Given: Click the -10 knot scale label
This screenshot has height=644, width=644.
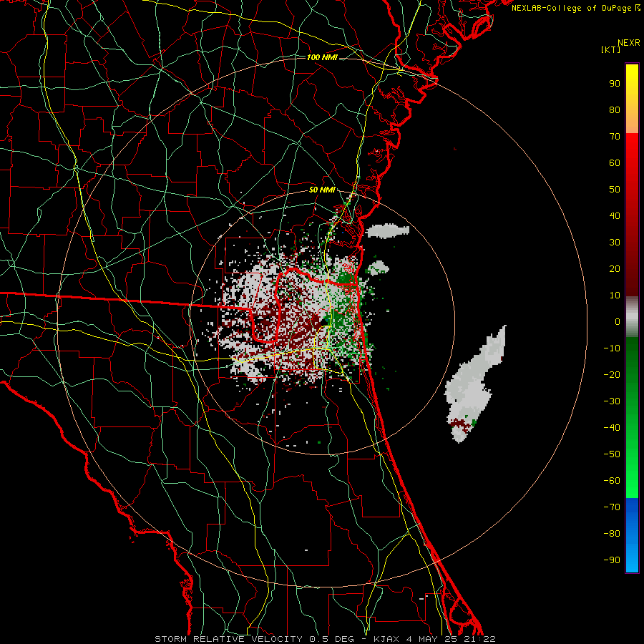Looking at the screenshot, I should point(612,348).
